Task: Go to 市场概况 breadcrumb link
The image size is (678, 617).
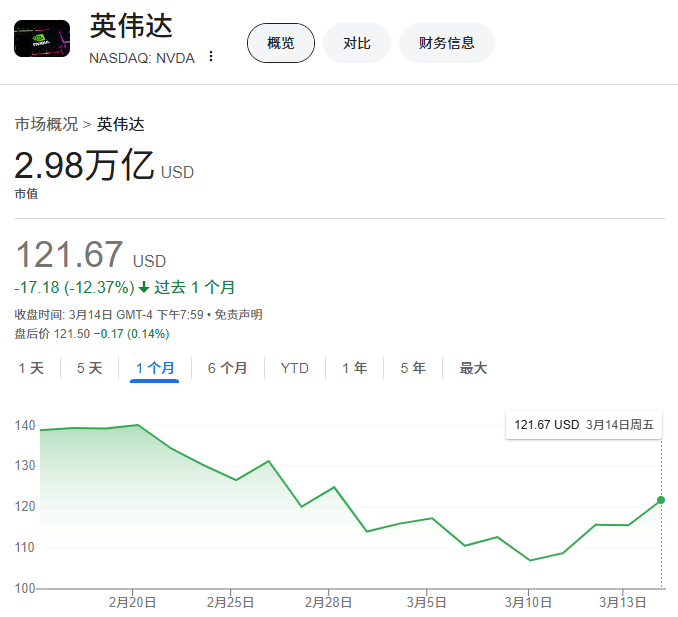Action: click(x=46, y=124)
